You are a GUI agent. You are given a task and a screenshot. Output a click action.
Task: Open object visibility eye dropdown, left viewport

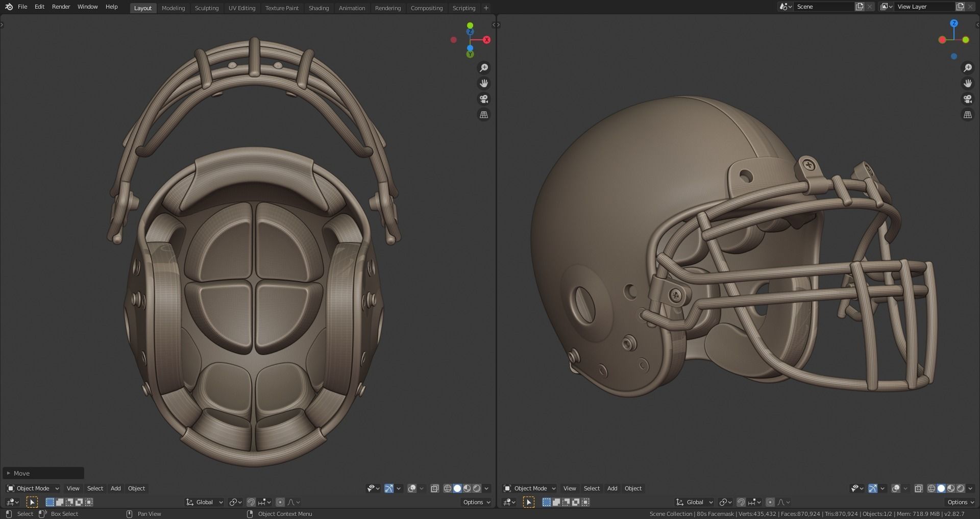374,488
